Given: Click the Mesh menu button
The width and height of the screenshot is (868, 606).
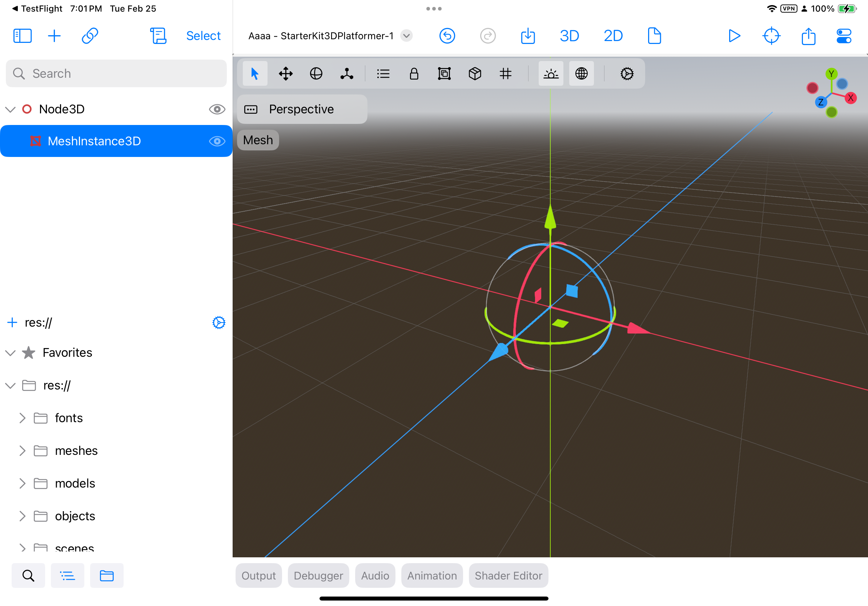Looking at the screenshot, I should (258, 140).
